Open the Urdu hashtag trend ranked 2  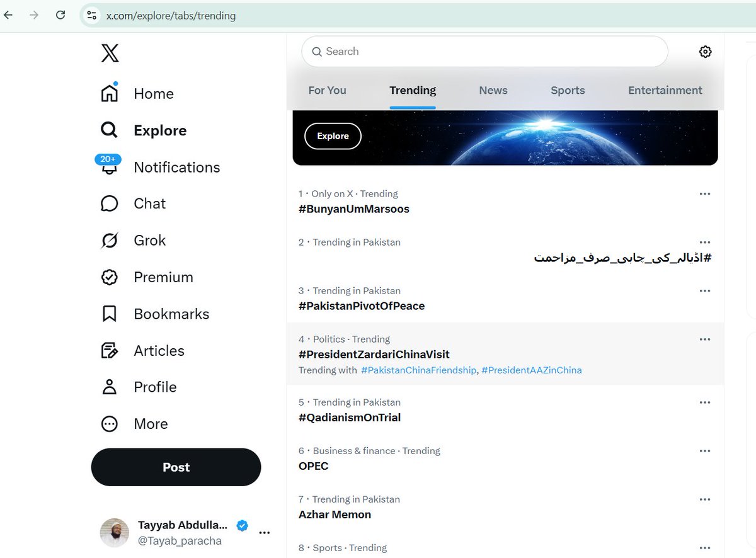622,258
